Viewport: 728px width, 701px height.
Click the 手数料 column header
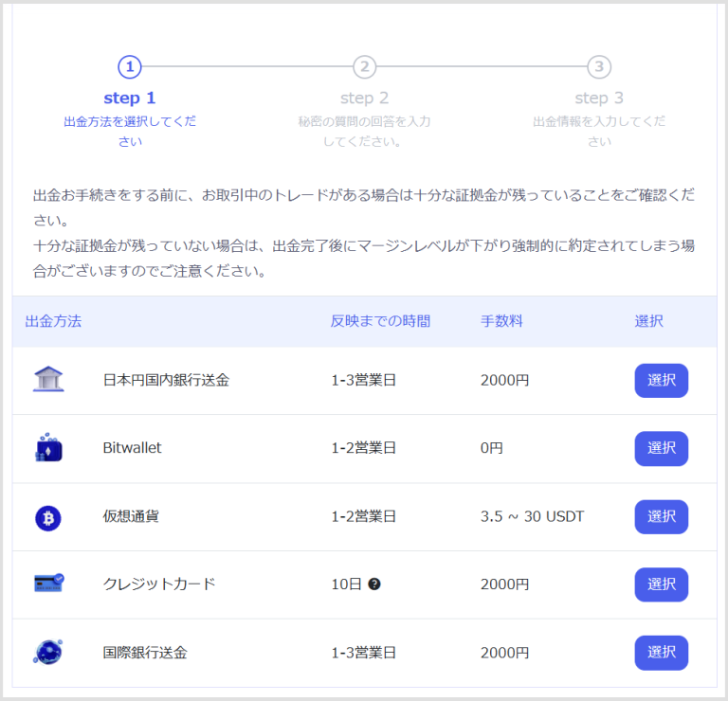[x=501, y=321]
